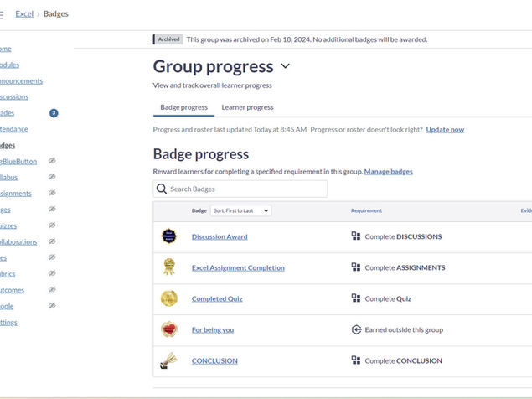The width and height of the screenshot is (532, 399).
Task: Click the hidden-eye icon beside Collaborations
Action: pos(52,241)
